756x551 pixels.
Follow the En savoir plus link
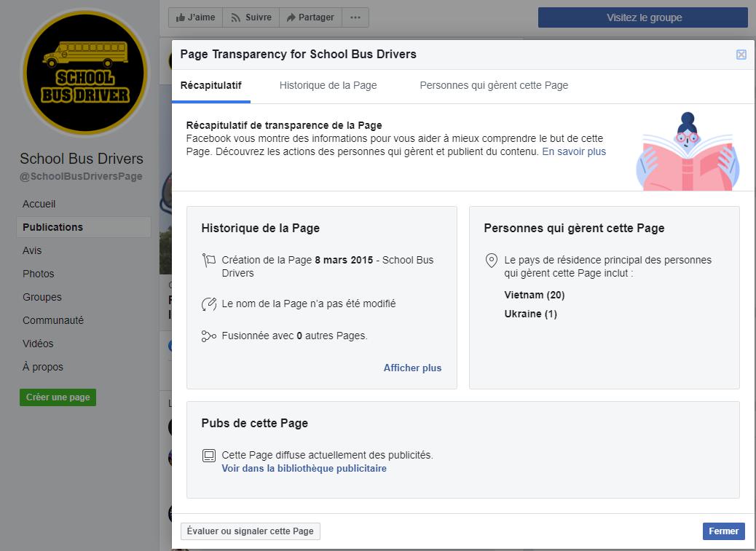point(574,151)
